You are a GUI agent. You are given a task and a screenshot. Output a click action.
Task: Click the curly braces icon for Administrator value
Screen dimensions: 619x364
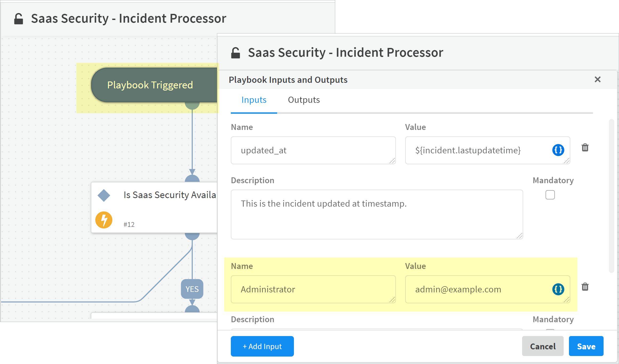coord(558,289)
